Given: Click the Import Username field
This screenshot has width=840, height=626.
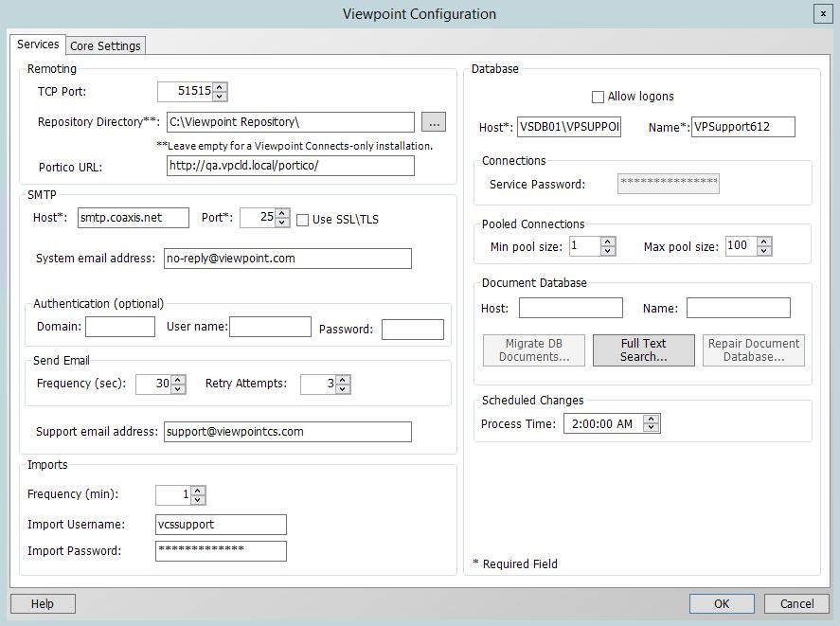Looking at the screenshot, I should [221, 525].
